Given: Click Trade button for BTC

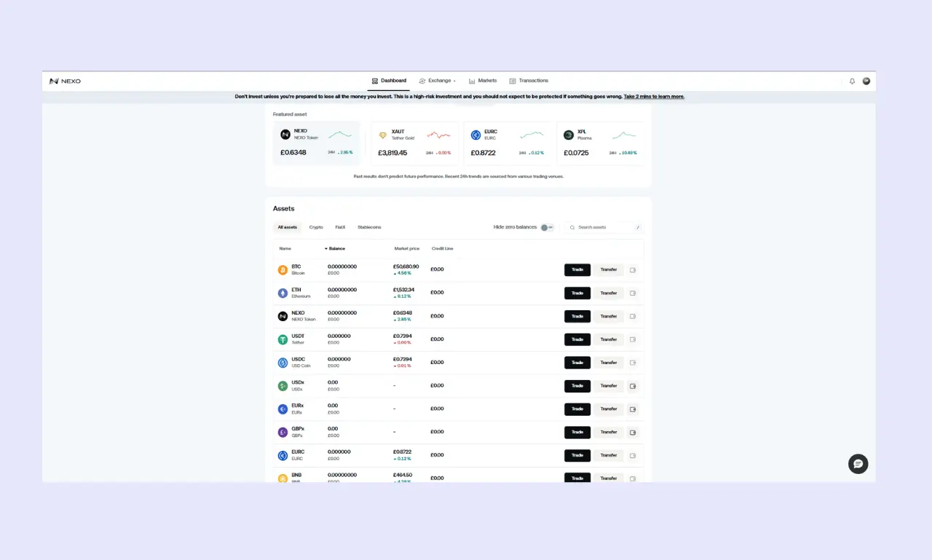Looking at the screenshot, I should pyautogui.click(x=577, y=270).
